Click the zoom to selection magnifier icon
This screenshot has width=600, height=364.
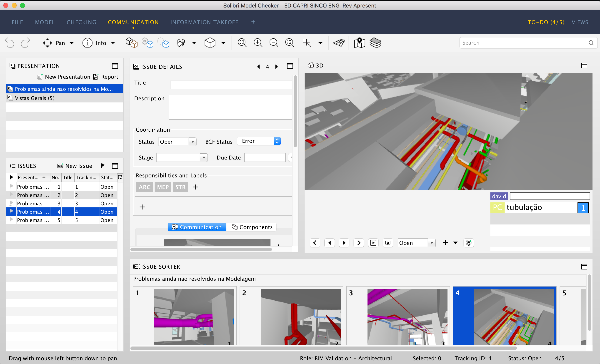290,43
